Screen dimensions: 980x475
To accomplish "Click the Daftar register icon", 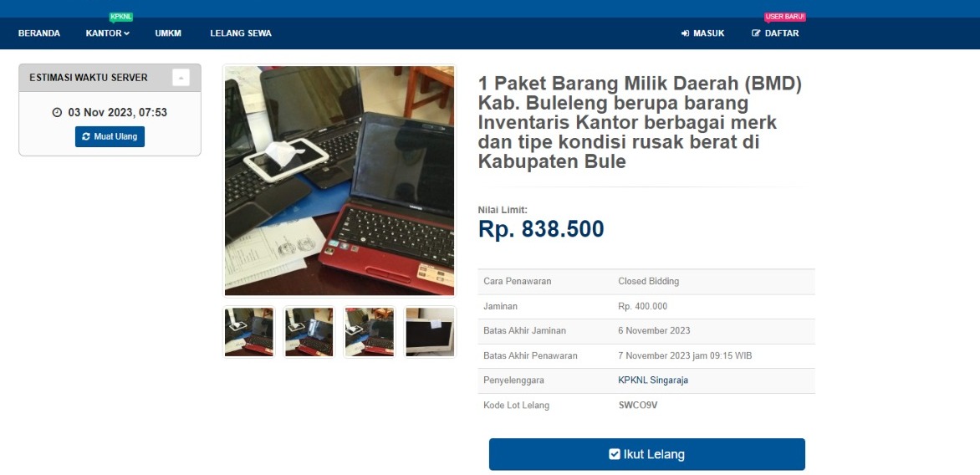I will (756, 33).
